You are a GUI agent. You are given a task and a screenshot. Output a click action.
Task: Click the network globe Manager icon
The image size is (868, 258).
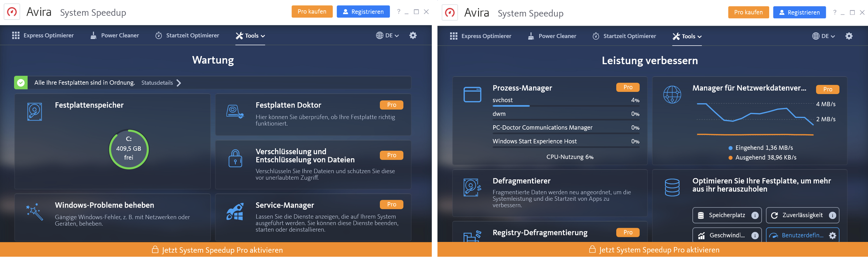672,94
